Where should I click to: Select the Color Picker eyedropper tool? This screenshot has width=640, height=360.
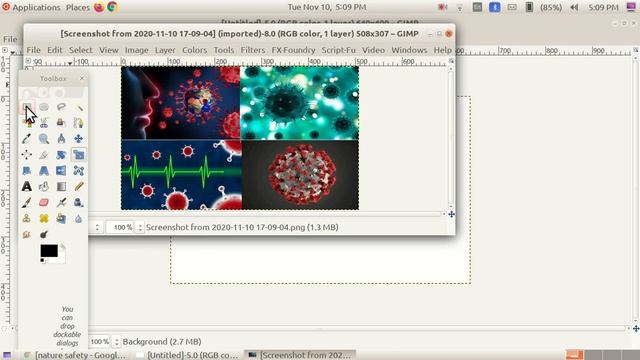click(x=27, y=139)
